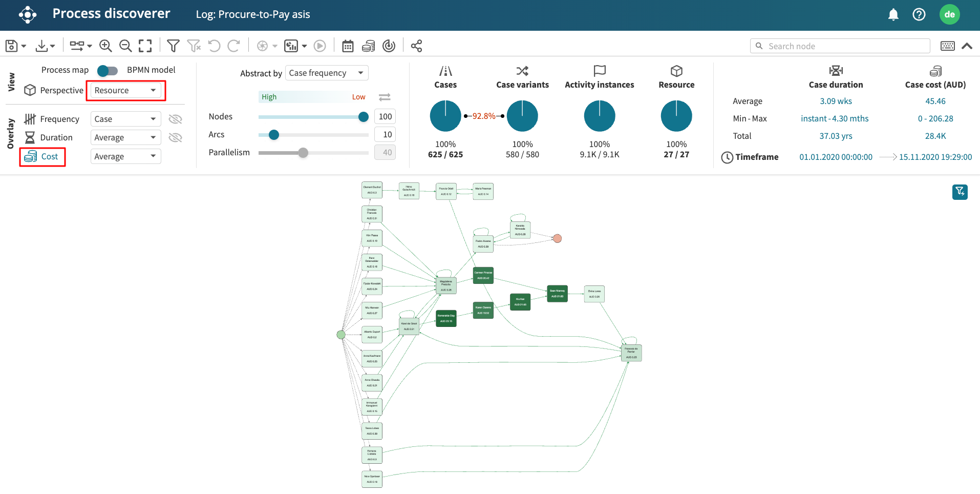The image size is (980, 494).
Task: Collapse the top panel with chevron
Action: [x=967, y=46]
